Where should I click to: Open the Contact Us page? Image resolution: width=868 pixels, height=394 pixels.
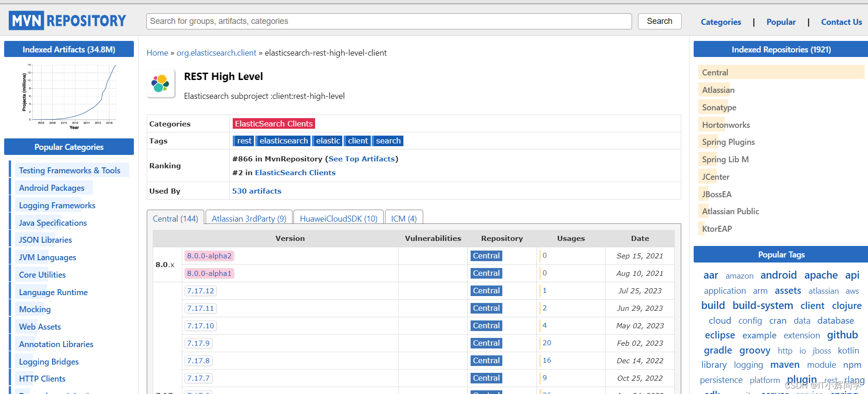click(841, 22)
